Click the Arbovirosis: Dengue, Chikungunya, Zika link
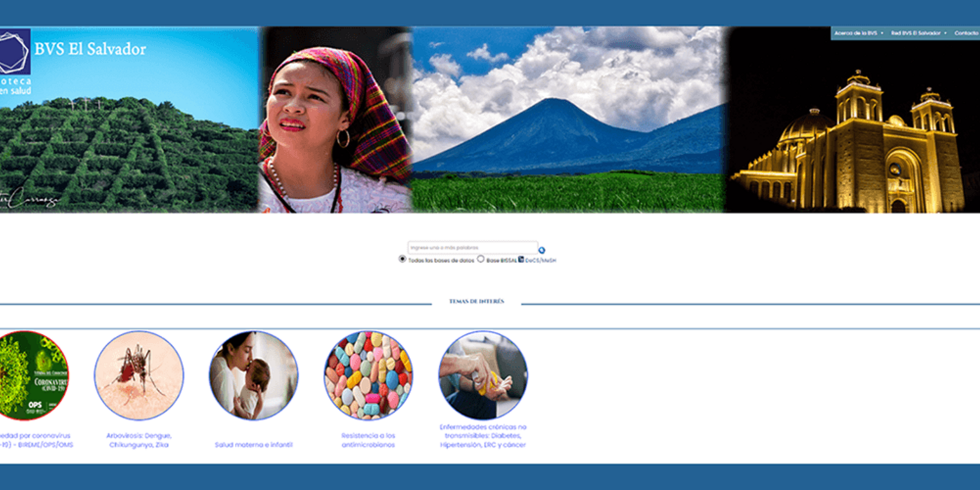Screen dimensions: 980x490 [139, 440]
